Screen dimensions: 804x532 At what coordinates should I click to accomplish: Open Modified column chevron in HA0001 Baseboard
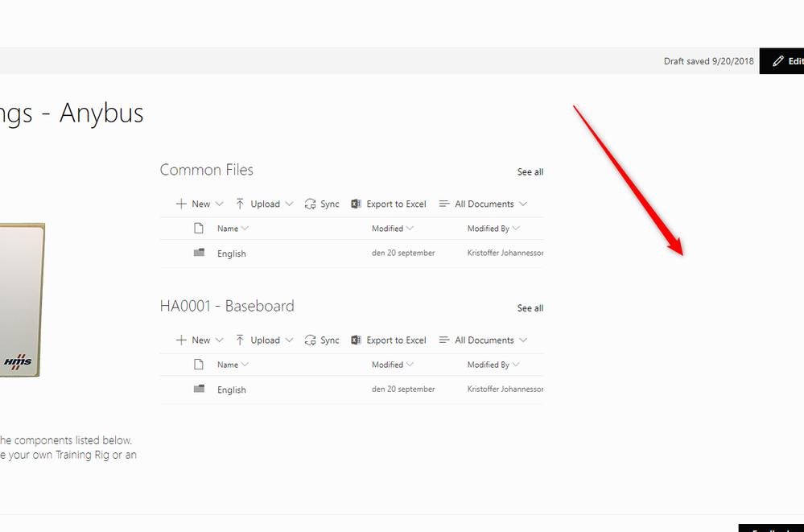(x=410, y=365)
